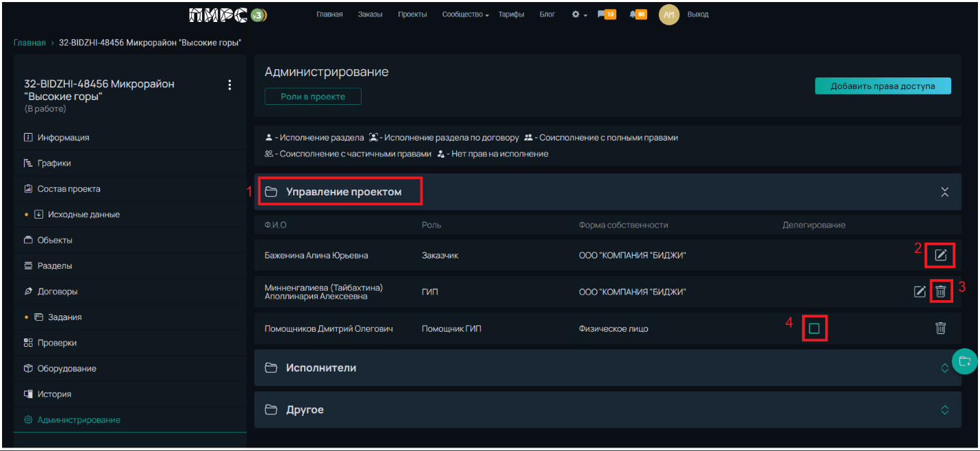Click the Выход logout link
Image resolution: width=980 pixels, height=451 pixels.
(698, 14)
